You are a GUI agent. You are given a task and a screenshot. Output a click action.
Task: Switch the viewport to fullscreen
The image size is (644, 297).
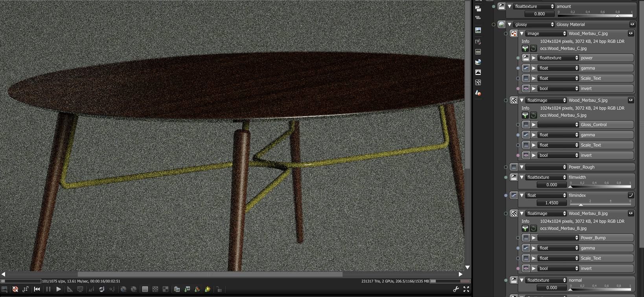click(466, 289)
